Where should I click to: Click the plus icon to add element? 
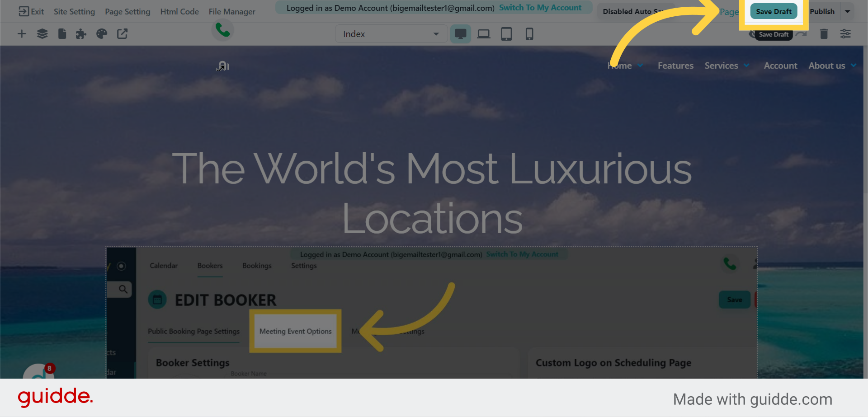tap(22, 34)
